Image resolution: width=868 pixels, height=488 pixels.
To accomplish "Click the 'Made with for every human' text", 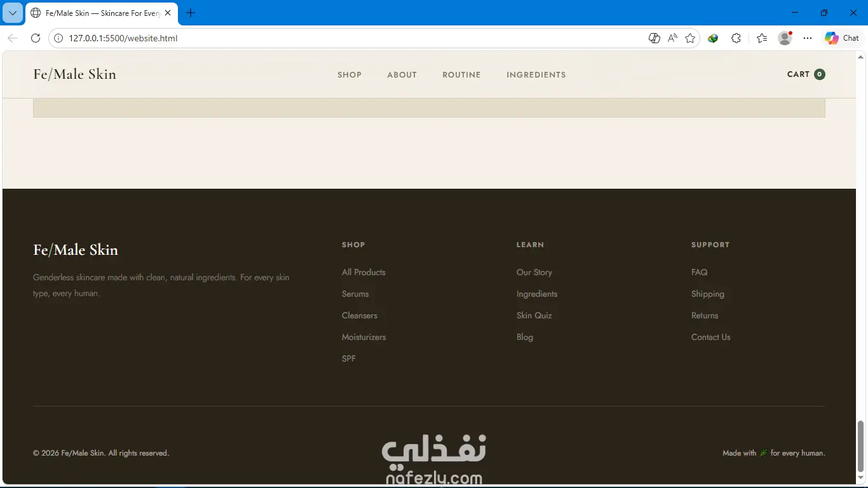I will [774, 453].
